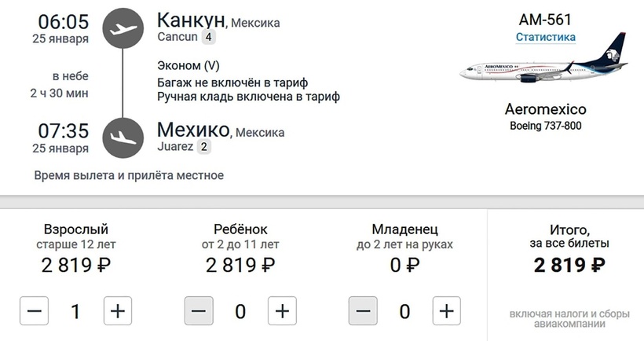The image size is (644, 341).
Task: Select the Мехико arrival city name
Action: (193, 129)
